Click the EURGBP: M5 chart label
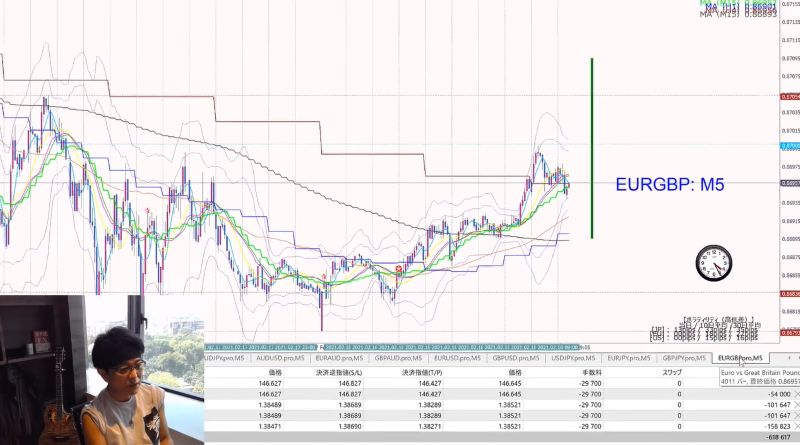This screenshot has height=445, width=800. coord(669,184)
